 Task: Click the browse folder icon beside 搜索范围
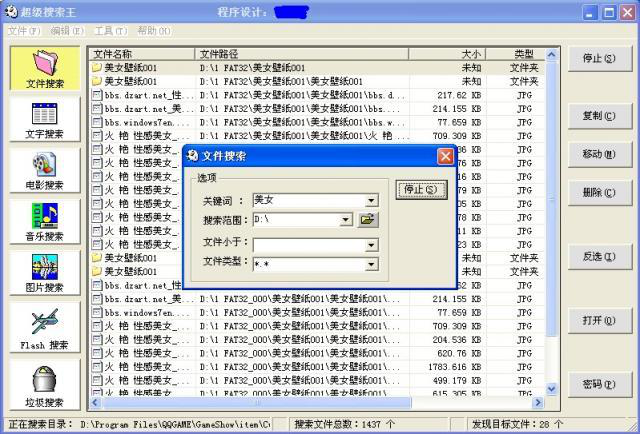[368, 220]
